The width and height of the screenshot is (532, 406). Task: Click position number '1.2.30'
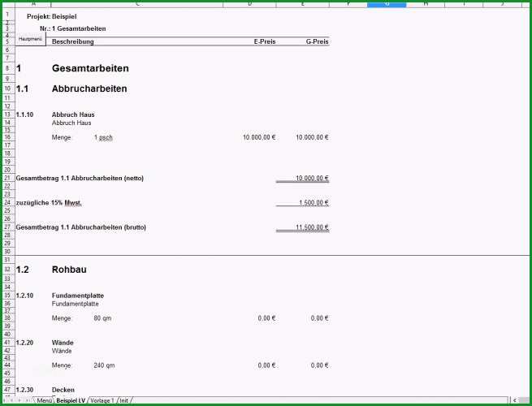(x=24, y=390)
